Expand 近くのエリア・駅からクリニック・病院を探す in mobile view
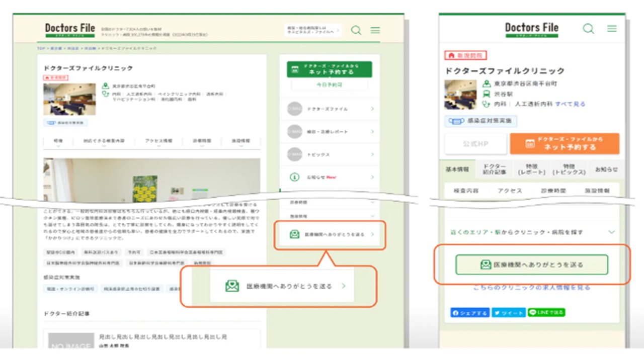The image size is (644, 362). click(x=532, y=232)
